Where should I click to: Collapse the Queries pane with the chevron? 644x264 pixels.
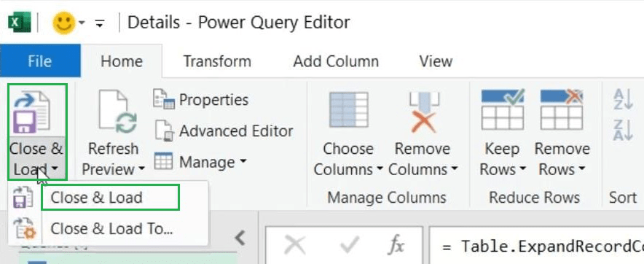click(x=240, y=238)
